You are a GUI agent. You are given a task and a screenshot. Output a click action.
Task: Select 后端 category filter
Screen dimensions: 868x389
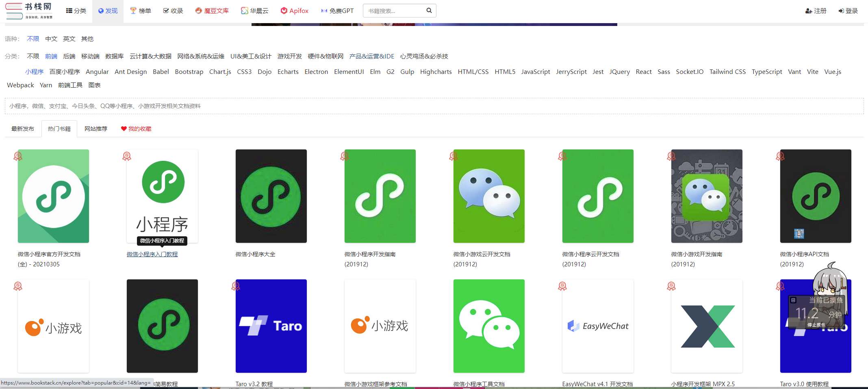coord(69,56)
